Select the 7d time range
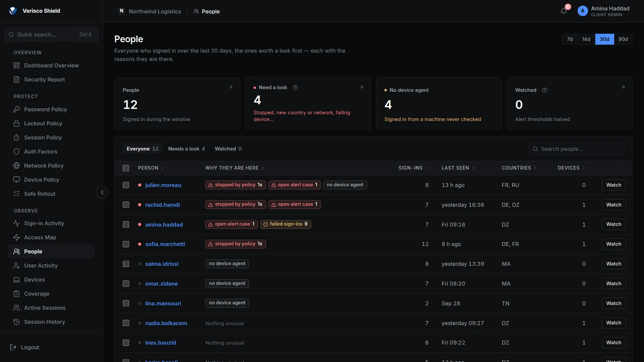This screenshot has width=644, height=362. point(570,39)
